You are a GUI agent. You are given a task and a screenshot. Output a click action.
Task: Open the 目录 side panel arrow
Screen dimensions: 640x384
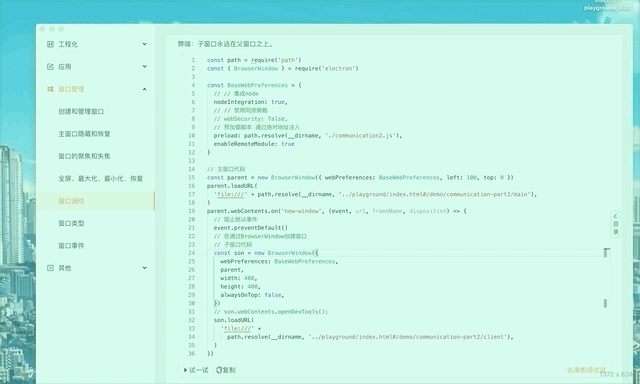[x=616, y=216]
